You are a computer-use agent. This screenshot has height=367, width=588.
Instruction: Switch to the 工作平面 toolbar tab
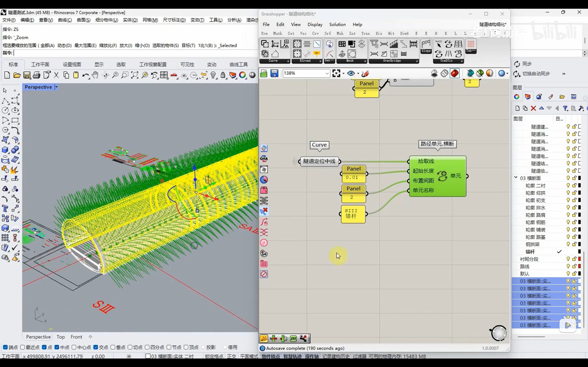[x=40, y=64]
